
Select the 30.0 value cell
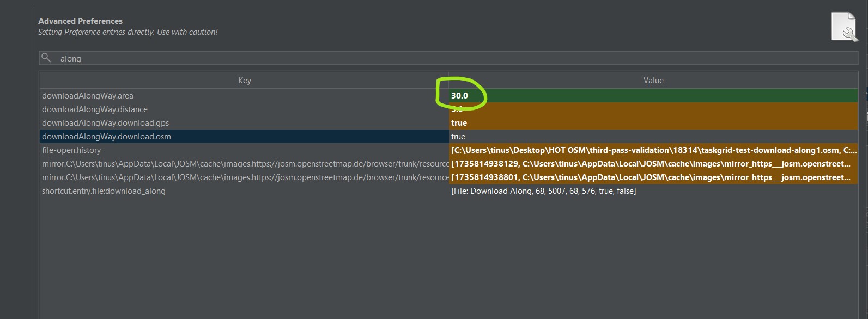coord(653,96)
